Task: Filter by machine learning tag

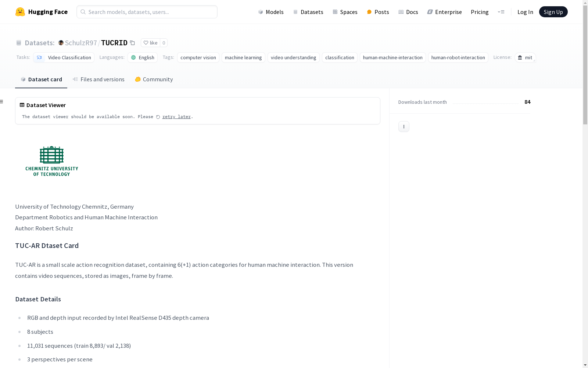Action: click(243, 57)
